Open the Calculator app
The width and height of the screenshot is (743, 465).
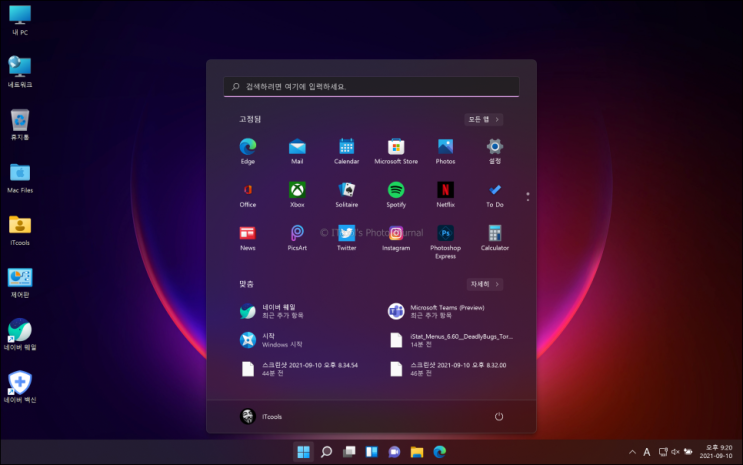point(495,237)
